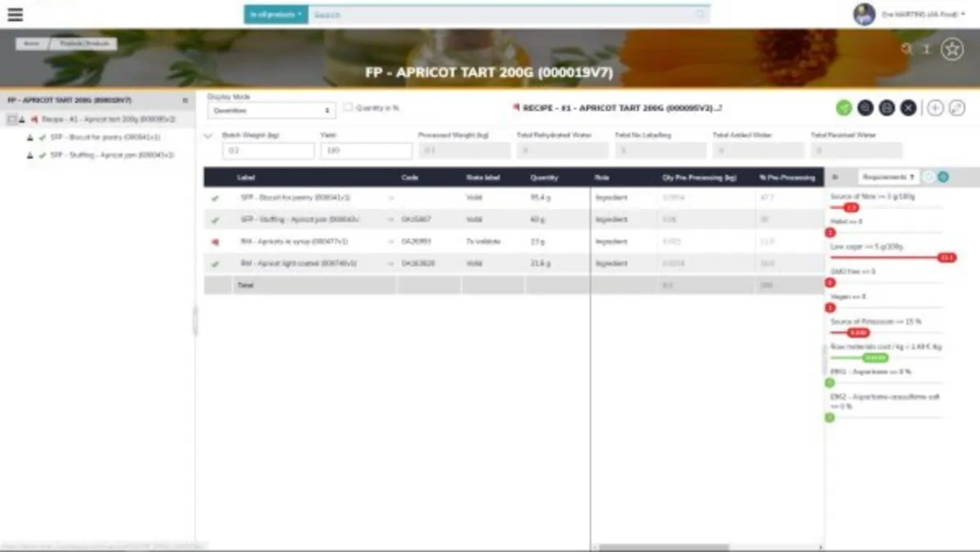Click the '60 g' quantity cell
This screenshot has height=552, width=980.
(537, 220)
